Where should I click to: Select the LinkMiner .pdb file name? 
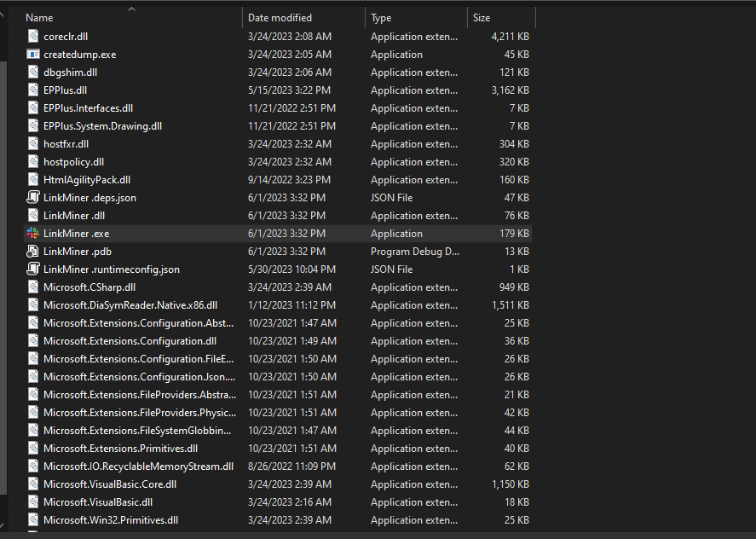coord(78,251)
